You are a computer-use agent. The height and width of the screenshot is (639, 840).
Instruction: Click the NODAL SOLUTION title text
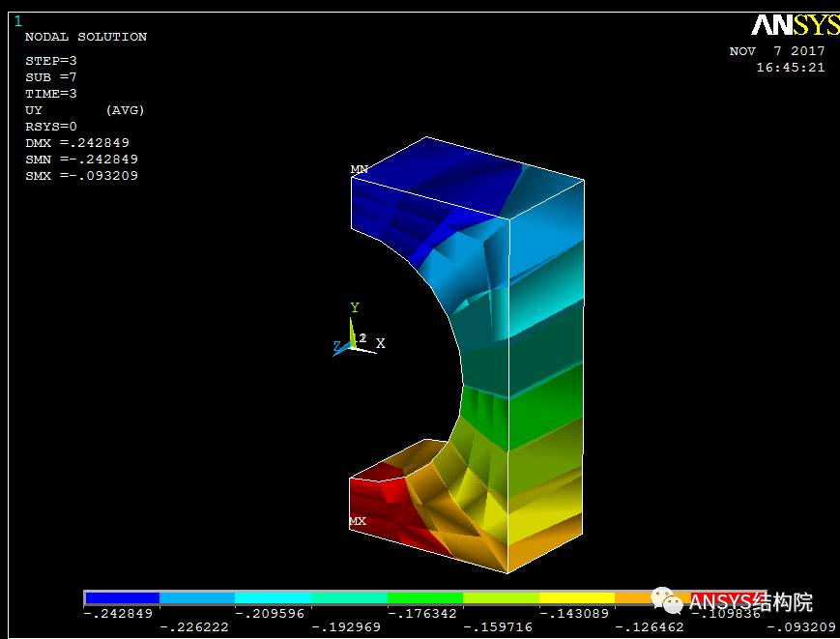[86, 37]
